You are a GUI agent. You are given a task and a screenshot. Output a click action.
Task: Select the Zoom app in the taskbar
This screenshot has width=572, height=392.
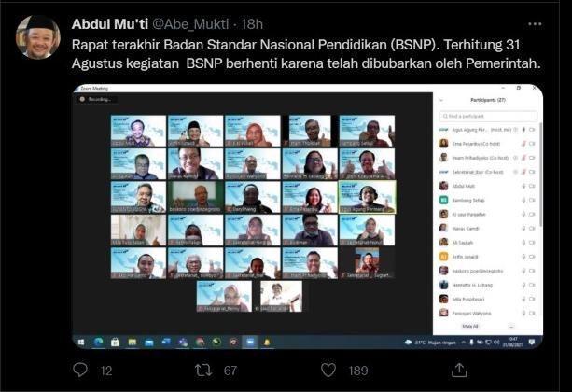(x=250, y=342)
